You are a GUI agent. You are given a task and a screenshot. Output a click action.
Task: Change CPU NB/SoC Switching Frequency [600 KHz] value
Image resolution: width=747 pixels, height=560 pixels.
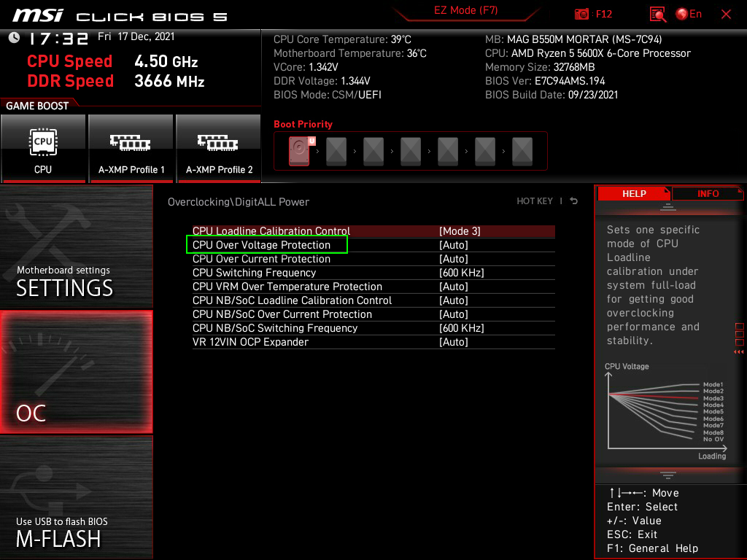[462, 327]
